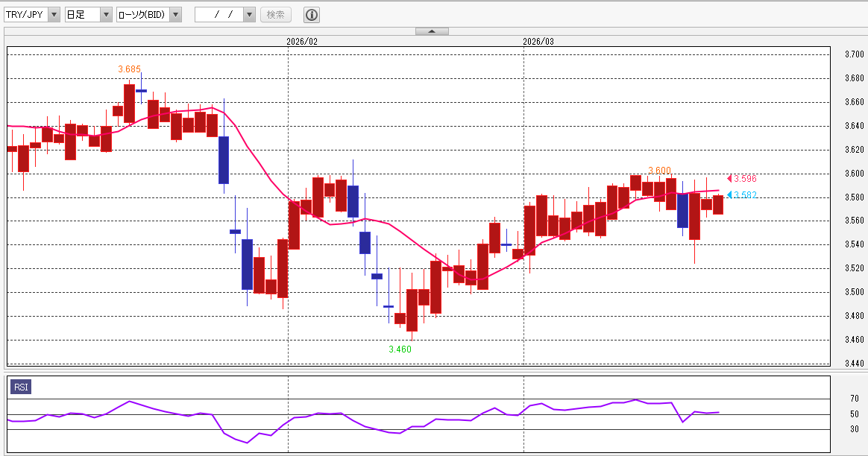Screen dimensions: 868x456
Task: Click the 3.685 high price label
Action: click(x=130, y=69)
